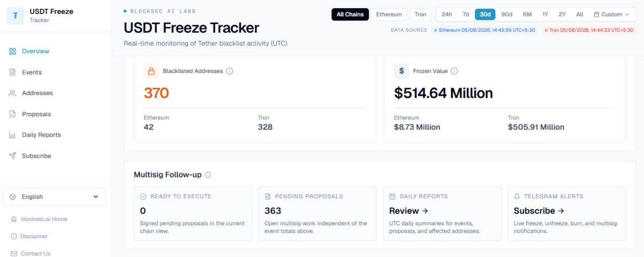Click the Ready to Execute check icon

pyautogui.click(x=143, y=197)
